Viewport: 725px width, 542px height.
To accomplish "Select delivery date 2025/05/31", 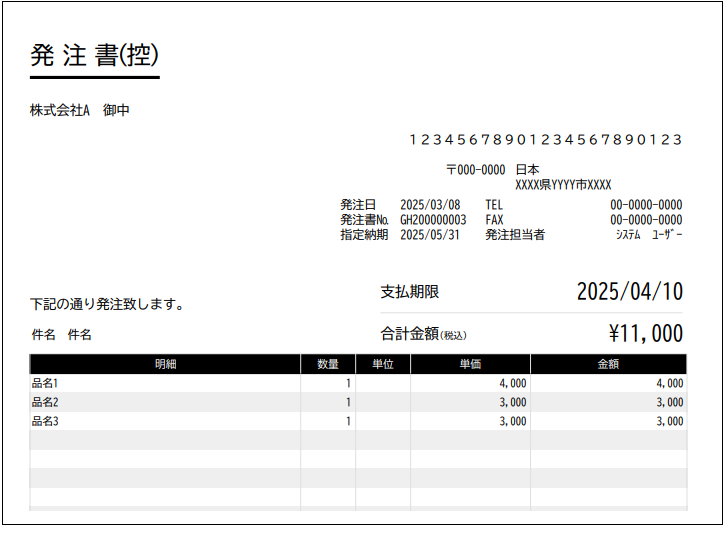I will [x=430, y=234].
